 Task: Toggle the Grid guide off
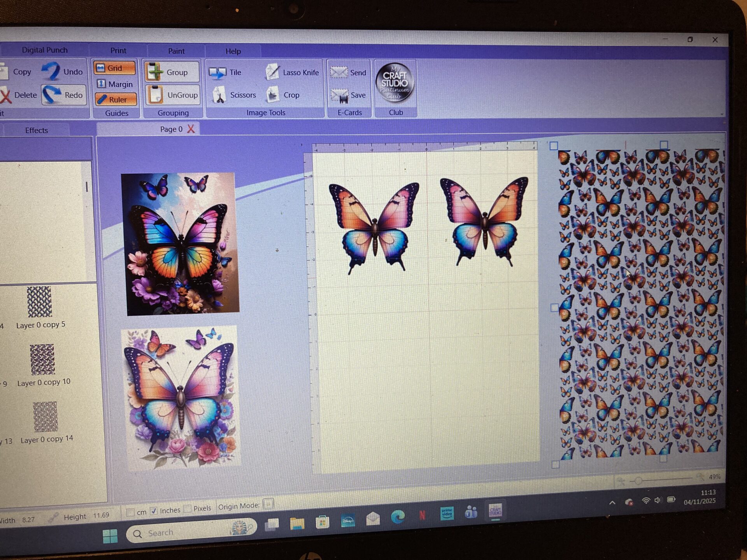coord(114,68)
